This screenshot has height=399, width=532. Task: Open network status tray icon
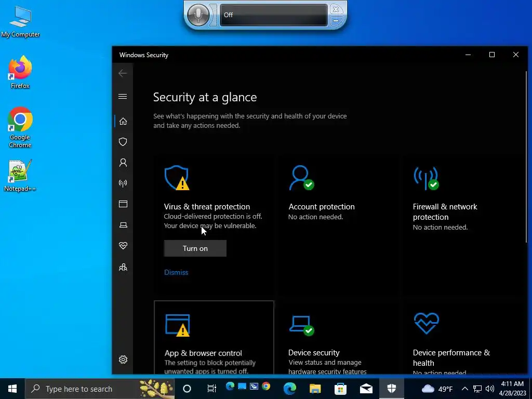(x=477, y=389)
